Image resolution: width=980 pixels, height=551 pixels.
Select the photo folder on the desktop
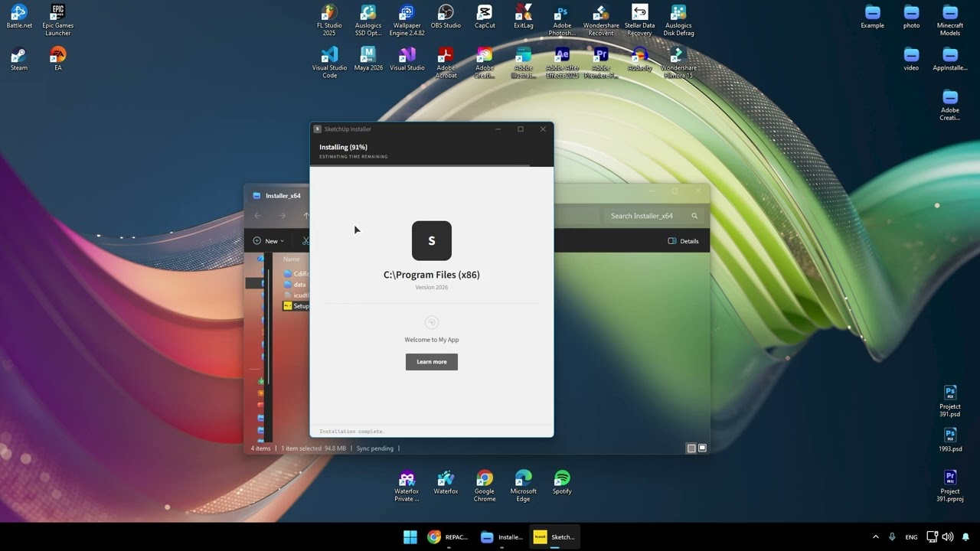coord(911,16)
